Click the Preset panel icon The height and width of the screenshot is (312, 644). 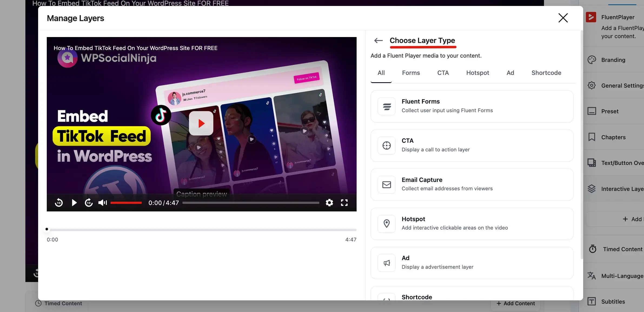[x=592, y=111]
